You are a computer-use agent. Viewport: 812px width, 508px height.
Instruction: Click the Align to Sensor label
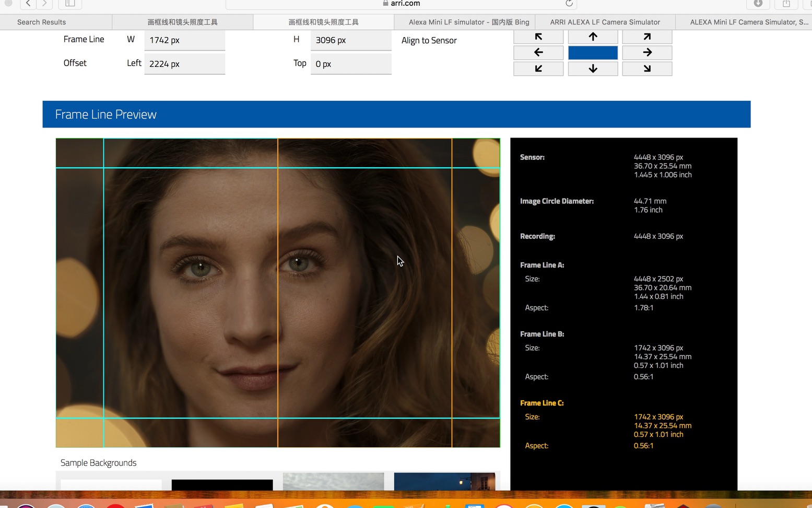coord(429,41)
